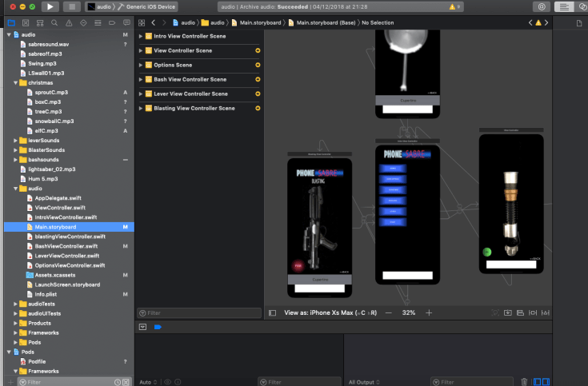Expand Bash View Controller Scene
This screenshot has height=386, width=588.
point(141,79)
